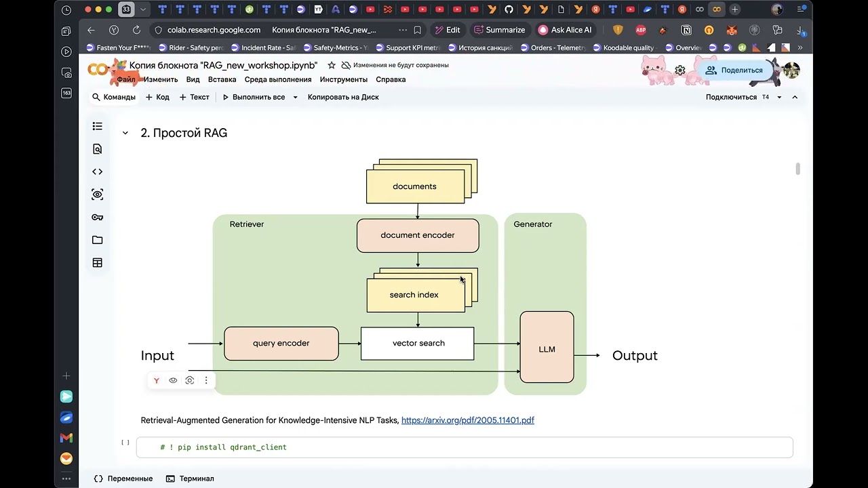
Task: Open the Терминал terminal panel
Action: click(190, 479)
